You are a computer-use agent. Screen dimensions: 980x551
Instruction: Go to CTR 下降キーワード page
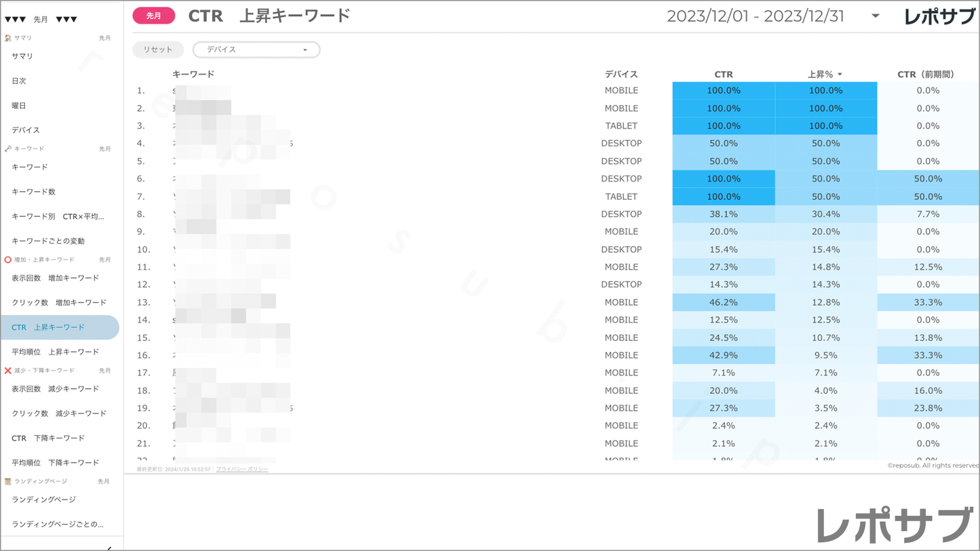48,438
